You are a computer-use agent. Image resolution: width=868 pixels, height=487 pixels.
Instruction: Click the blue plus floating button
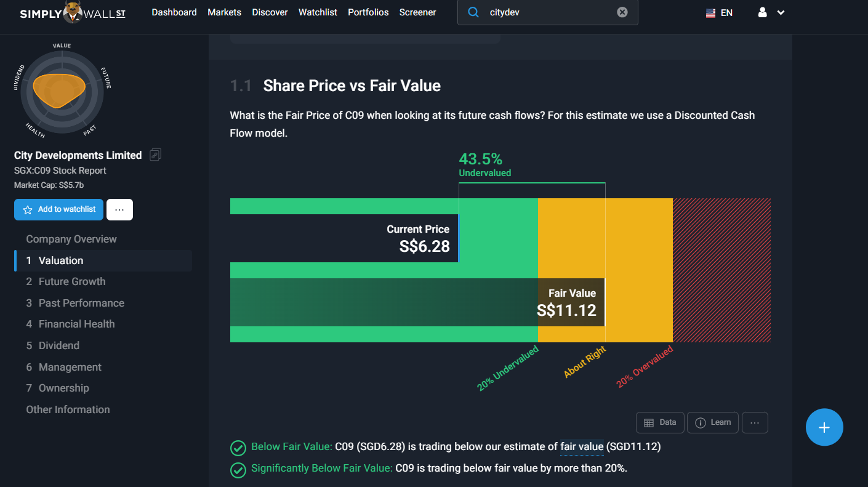point(824,427)
